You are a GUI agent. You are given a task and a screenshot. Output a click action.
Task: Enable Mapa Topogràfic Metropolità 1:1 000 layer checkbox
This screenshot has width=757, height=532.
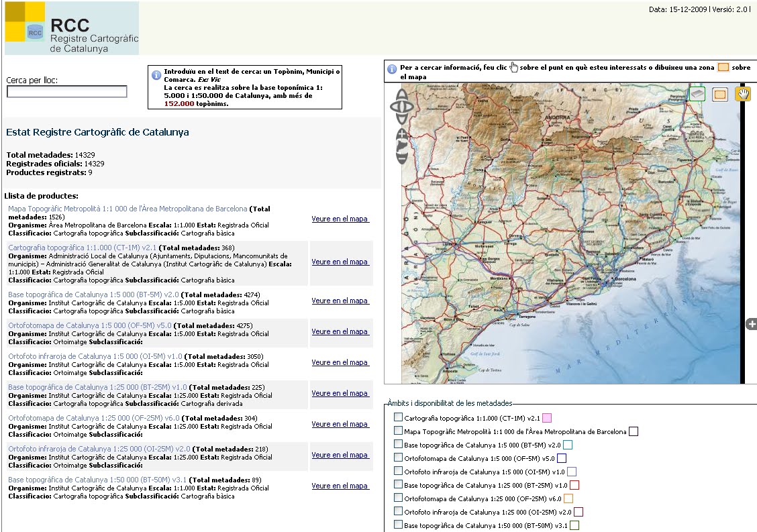tap(398, 430)
